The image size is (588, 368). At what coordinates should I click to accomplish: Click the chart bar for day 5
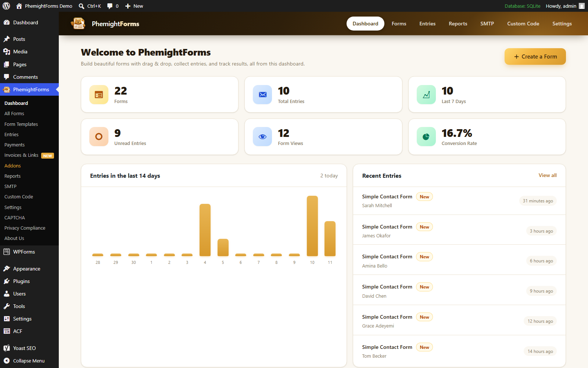pyautogui.click(x=223, y=247)
